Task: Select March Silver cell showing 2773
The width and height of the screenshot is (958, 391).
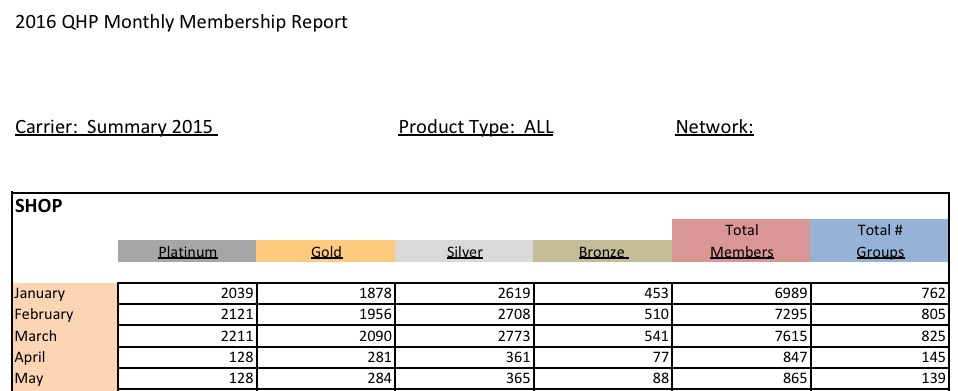Action: tap(464, 336)
